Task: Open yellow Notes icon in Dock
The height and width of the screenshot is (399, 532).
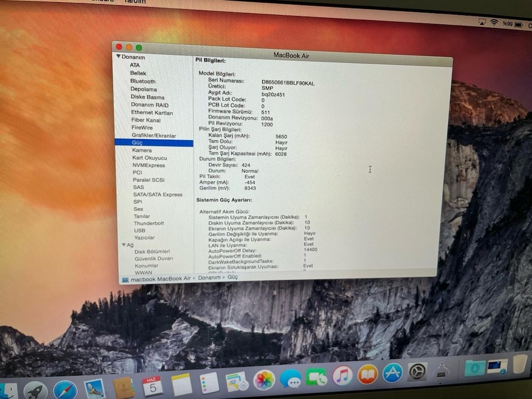Action: tap(181, 384)
